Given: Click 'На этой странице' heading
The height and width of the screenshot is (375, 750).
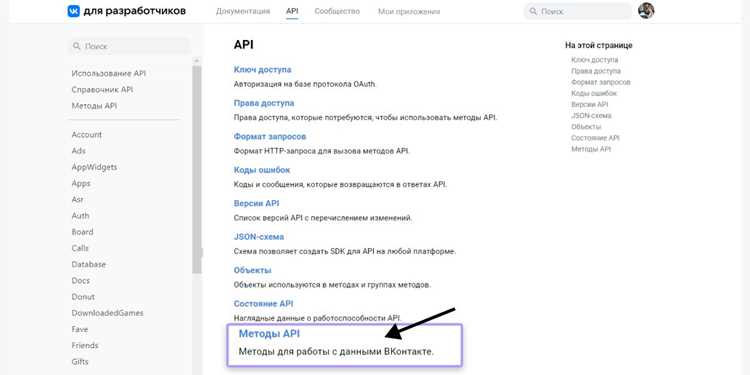Looking at the screenshot, I should [599, 45].
